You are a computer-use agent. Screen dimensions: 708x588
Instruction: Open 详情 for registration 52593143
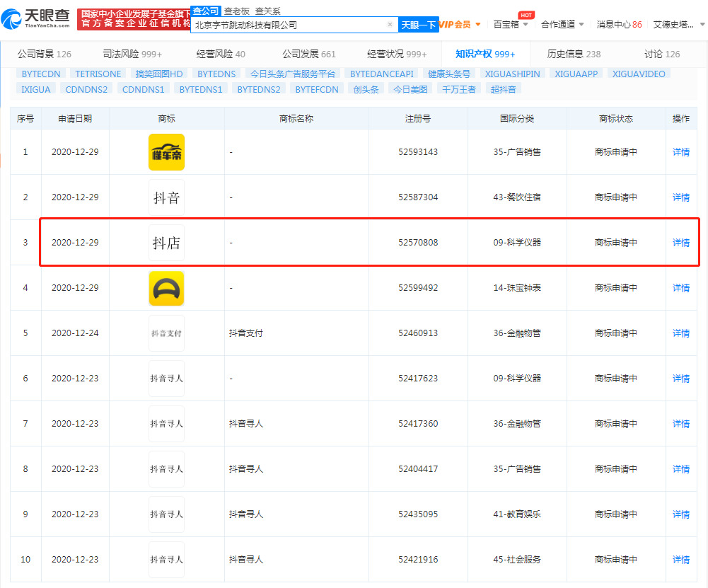coord(681,152)
